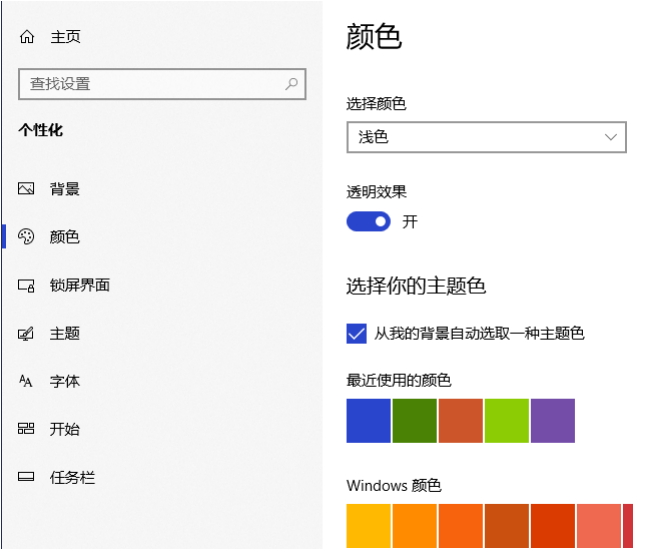645x549 pixels.
Task: Open the 选择颜色 dropdown showing 浅色
Action: [x=486, y=137]
